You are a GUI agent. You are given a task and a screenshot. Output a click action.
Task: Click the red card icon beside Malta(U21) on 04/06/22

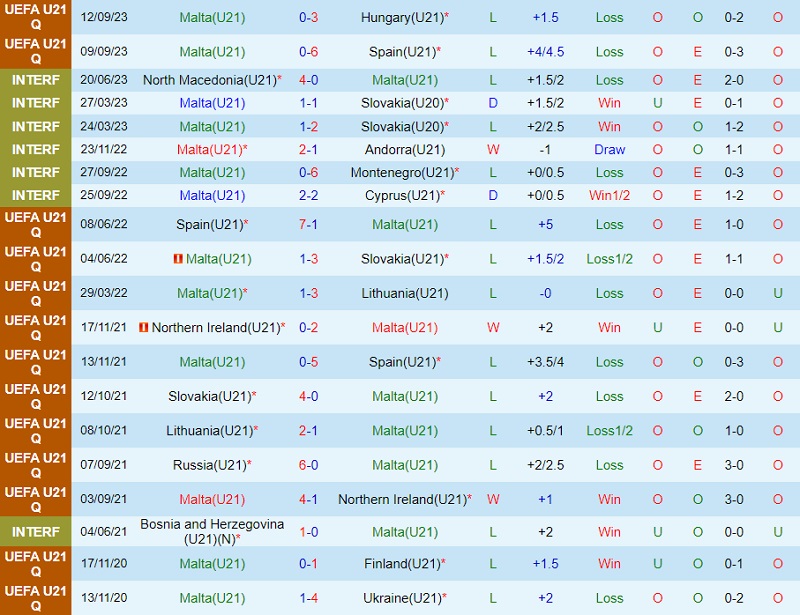(x=177, y=259)
